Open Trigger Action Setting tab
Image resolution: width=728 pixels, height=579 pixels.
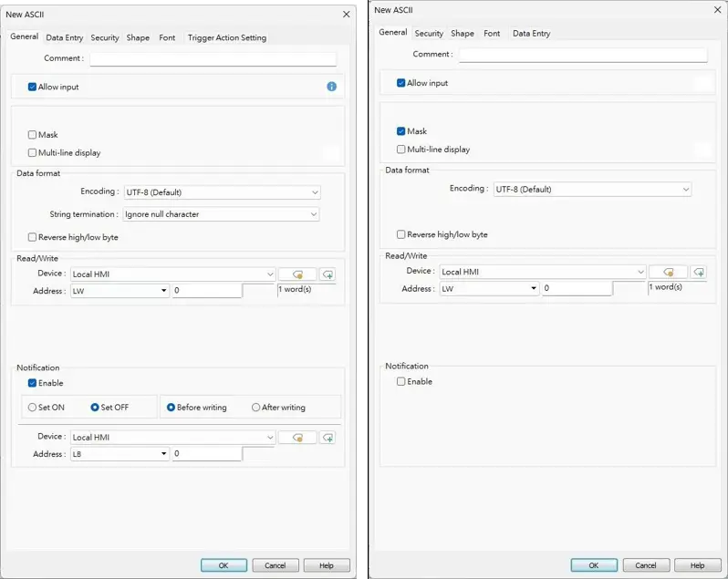click(227, 37)
